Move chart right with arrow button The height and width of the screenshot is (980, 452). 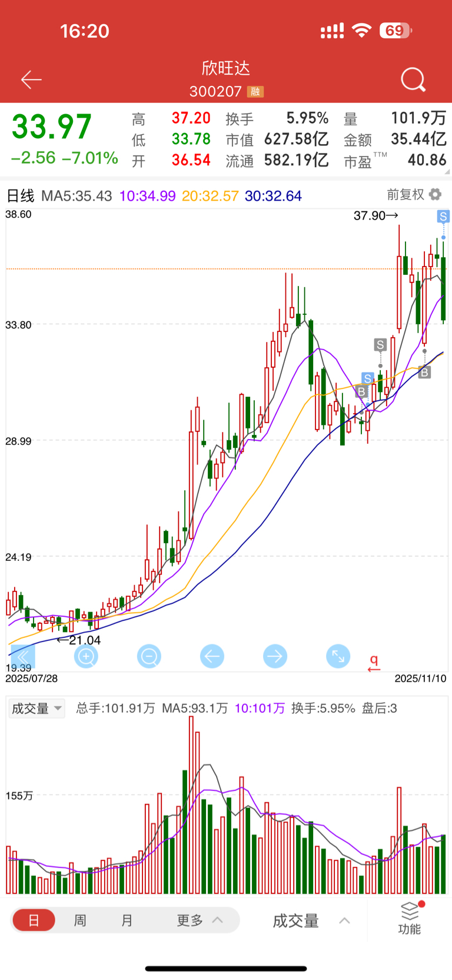point(275,656)
